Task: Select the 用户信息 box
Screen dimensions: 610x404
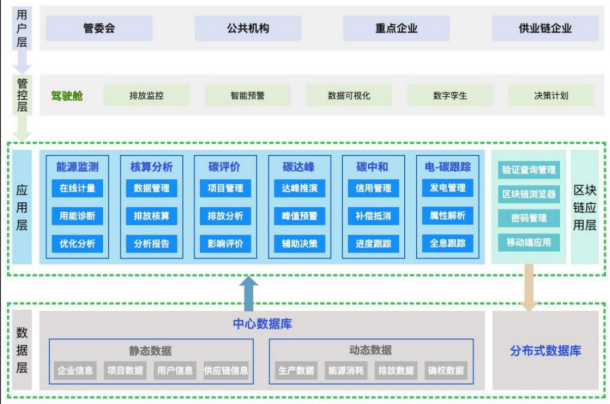Action: pyautogui.click(x=175, y=371)
